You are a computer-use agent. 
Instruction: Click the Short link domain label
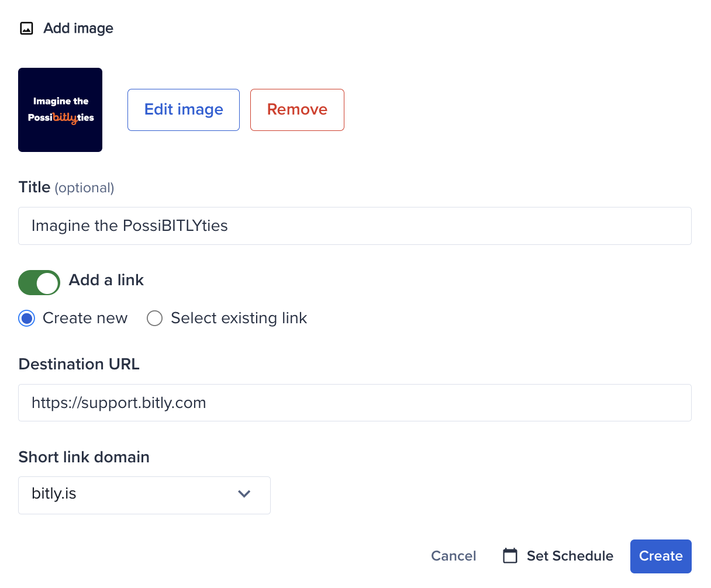[x=84, y=457]
